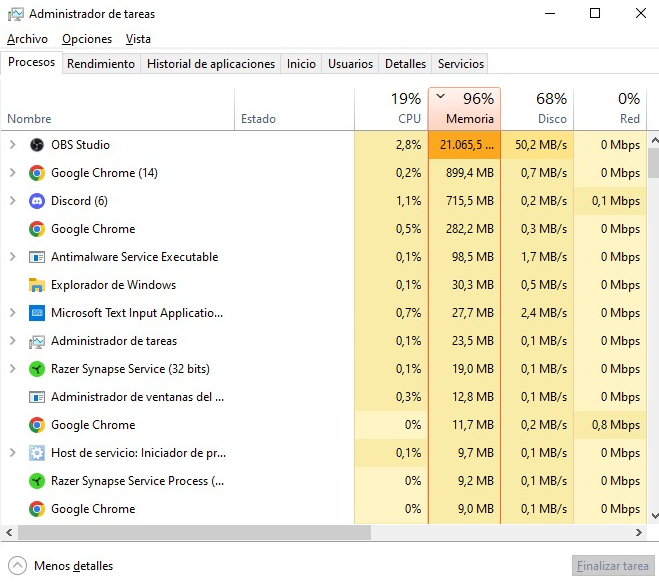Open the Opciones menu
This screenshot has width=659, height=582.
[87, 39]
